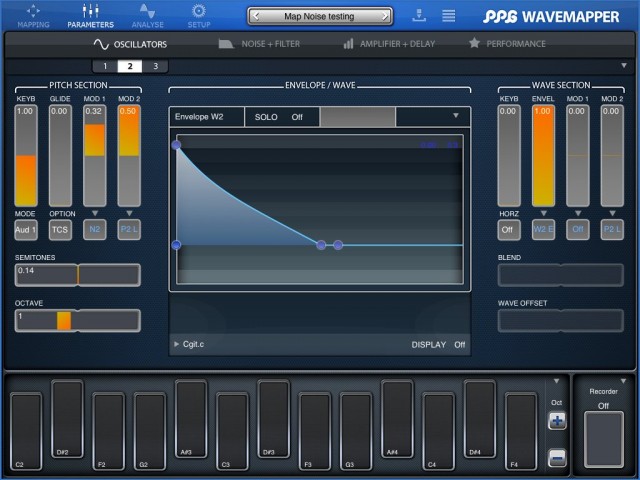Select oscillator 3
The height and width of the screenshot is (480, 640).
pos(155,66)
